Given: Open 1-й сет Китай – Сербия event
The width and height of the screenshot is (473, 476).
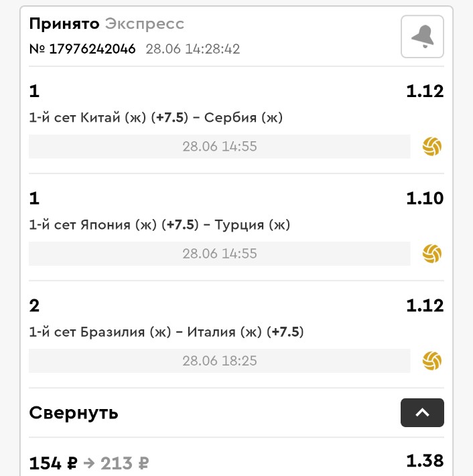Looking at the screenshot, I should click(x=156, y=118).
